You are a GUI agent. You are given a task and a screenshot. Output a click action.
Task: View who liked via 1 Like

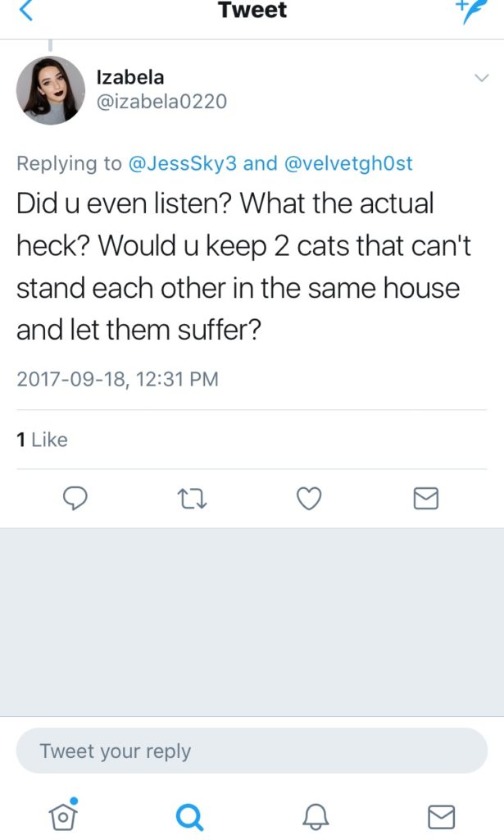(43, 440)
